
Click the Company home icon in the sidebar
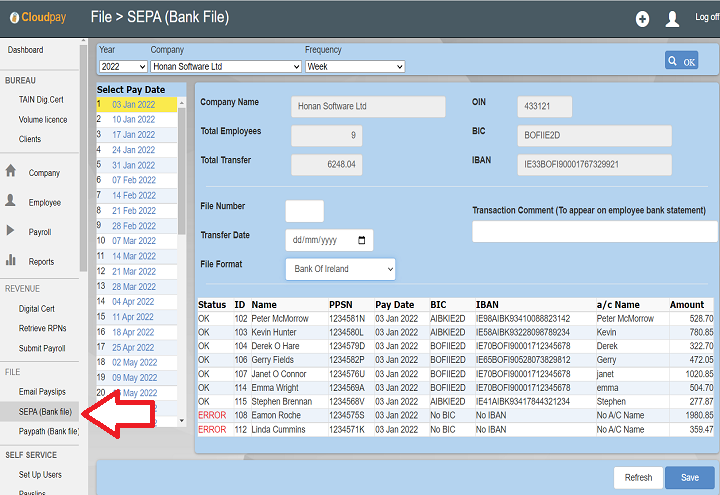click(11, 172)
